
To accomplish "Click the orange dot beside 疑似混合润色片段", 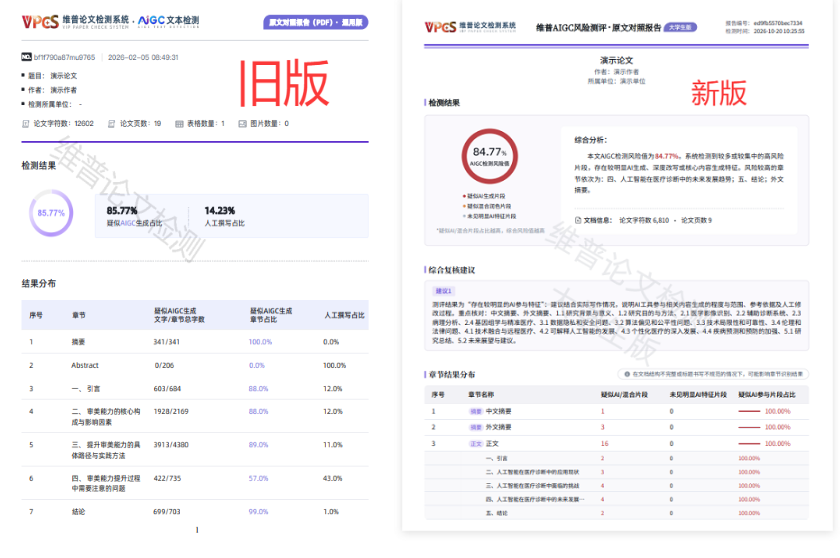I will click(x=464, y=206).
